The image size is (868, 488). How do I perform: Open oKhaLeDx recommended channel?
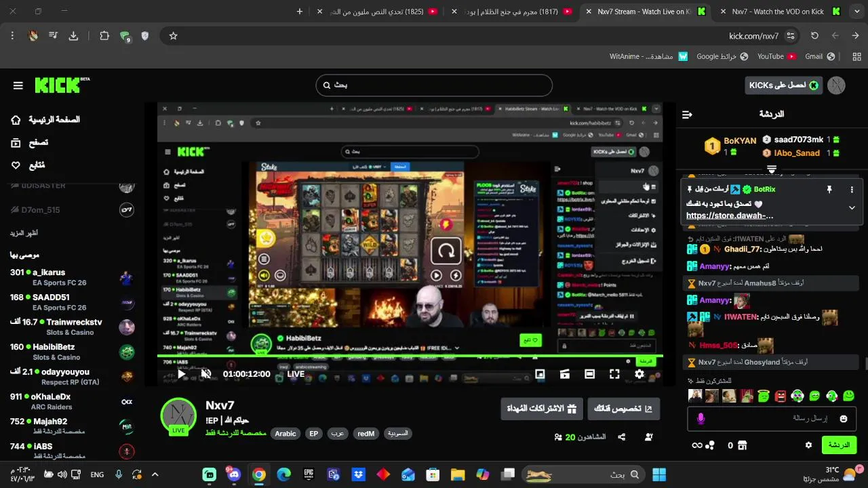(x=72, y=401)
